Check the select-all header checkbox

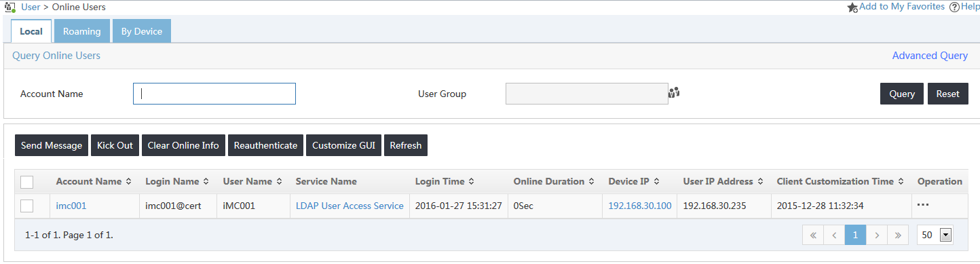[x=27, y=182]
